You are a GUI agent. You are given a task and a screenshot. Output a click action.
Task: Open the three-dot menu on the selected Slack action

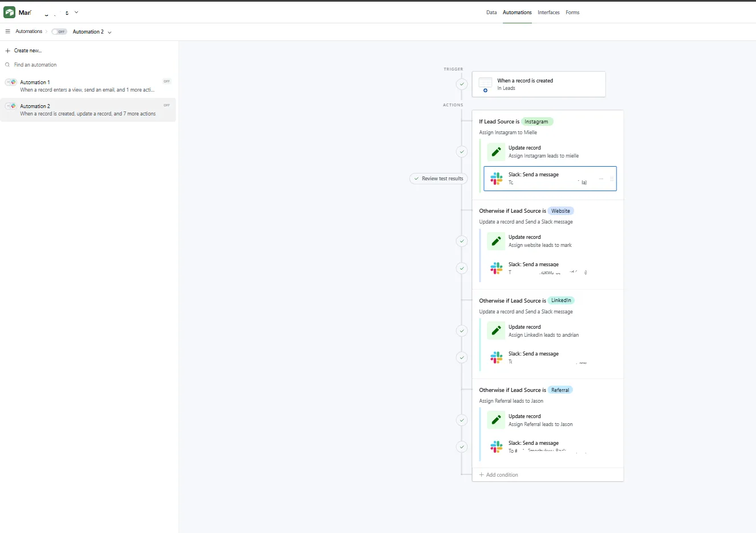601,179
